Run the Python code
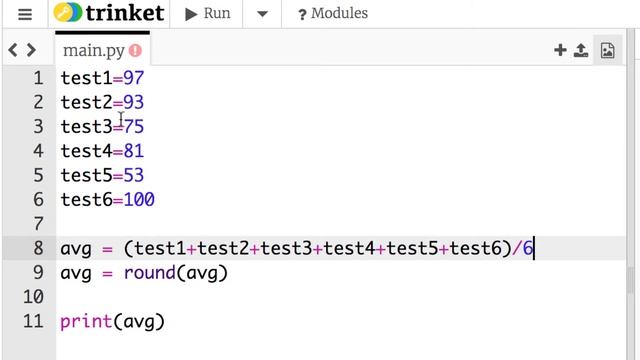 (x=207, y=13)
